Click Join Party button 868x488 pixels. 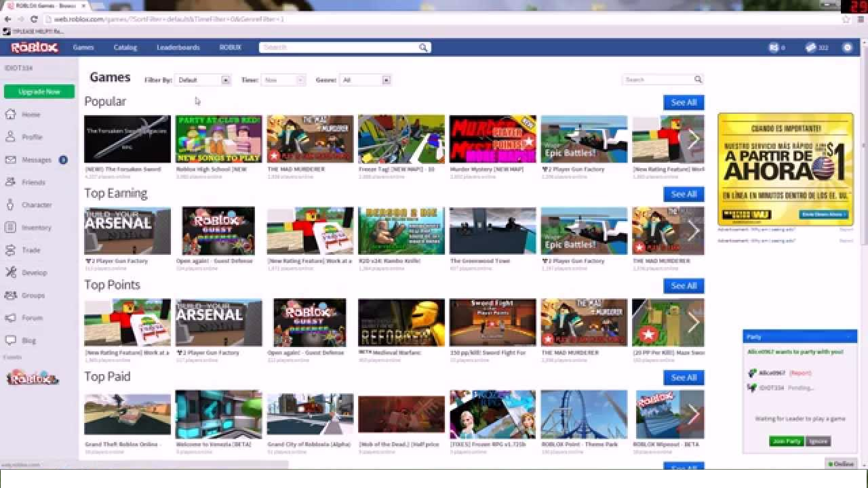(x=787, y=441)
